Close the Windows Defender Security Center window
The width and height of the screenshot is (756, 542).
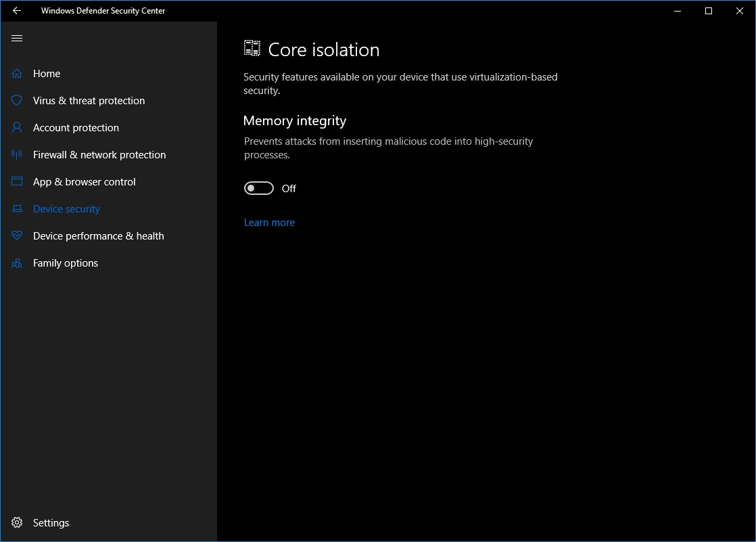coord(740,11)
